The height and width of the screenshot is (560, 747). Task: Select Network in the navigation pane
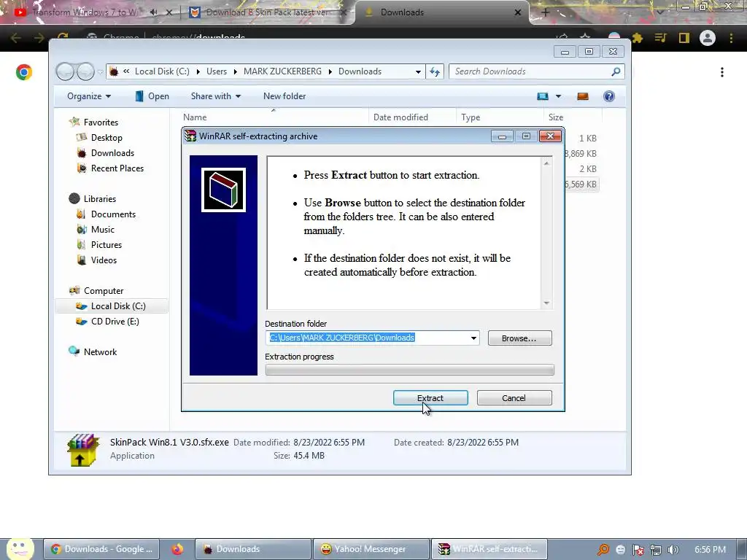pos(100,352)
